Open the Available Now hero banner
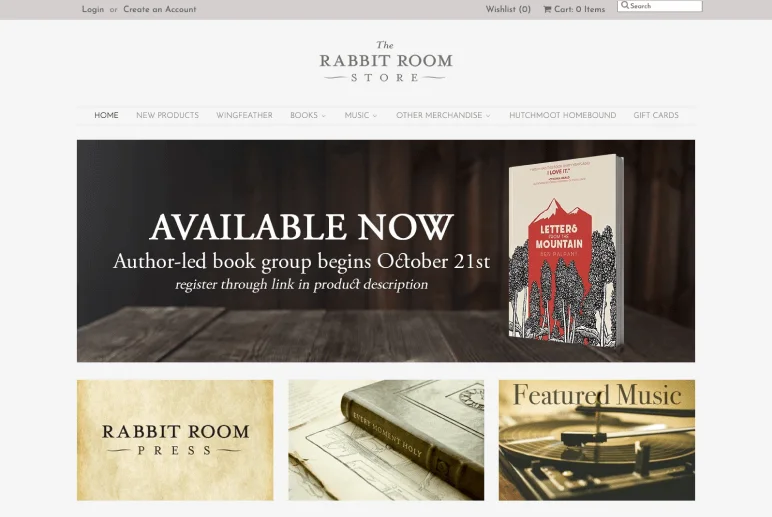 coord(386,251)
